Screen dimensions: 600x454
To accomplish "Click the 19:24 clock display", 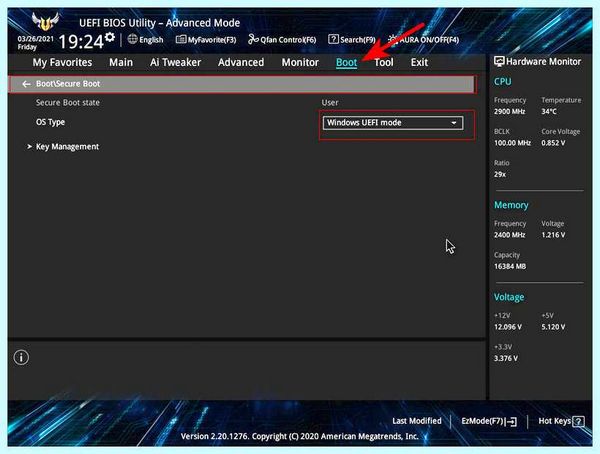I will coord(81,41).
